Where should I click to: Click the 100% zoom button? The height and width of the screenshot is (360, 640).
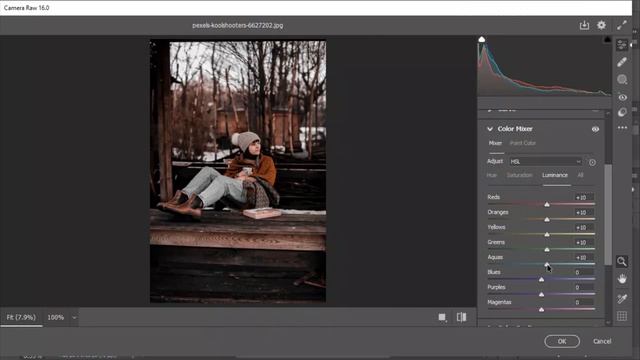point(56,317)
